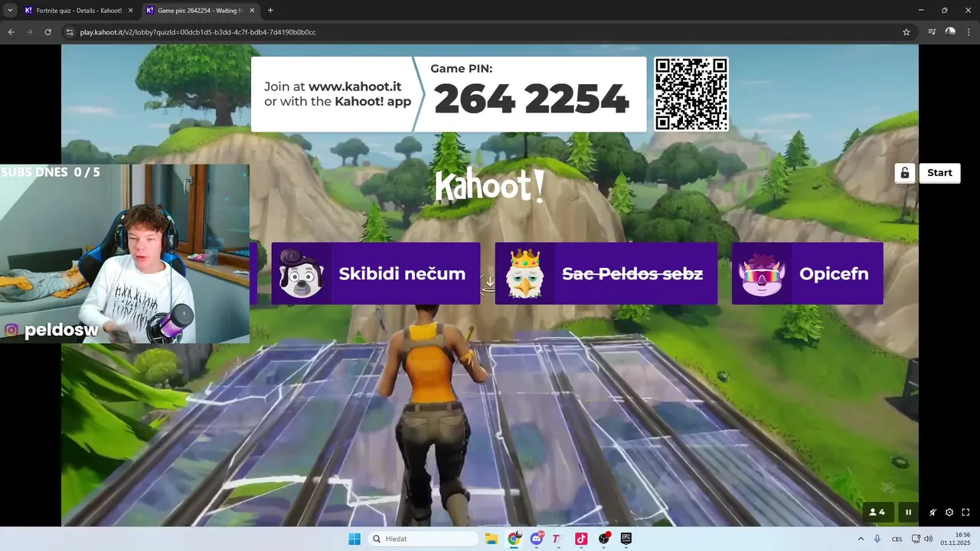Close the Fortnite quiz tab

[130, 11]
